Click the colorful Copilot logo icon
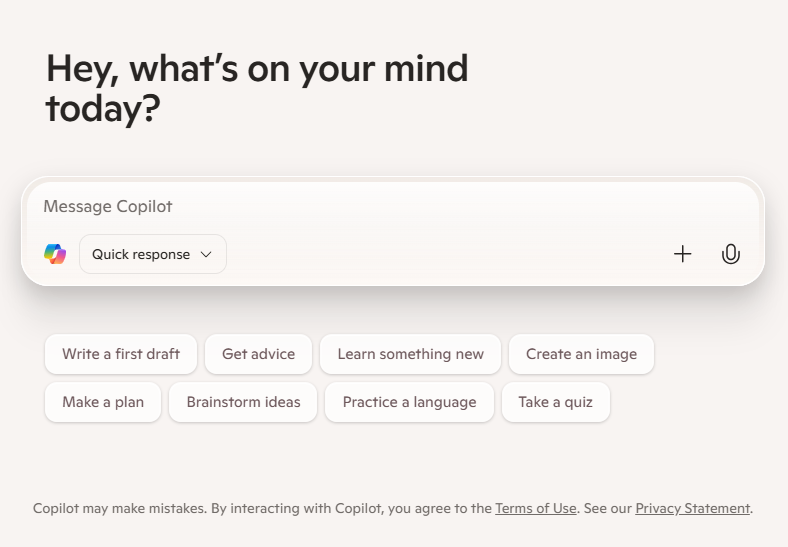The height and width of the screenshot is (547, 788). click(x=55, y=254)
